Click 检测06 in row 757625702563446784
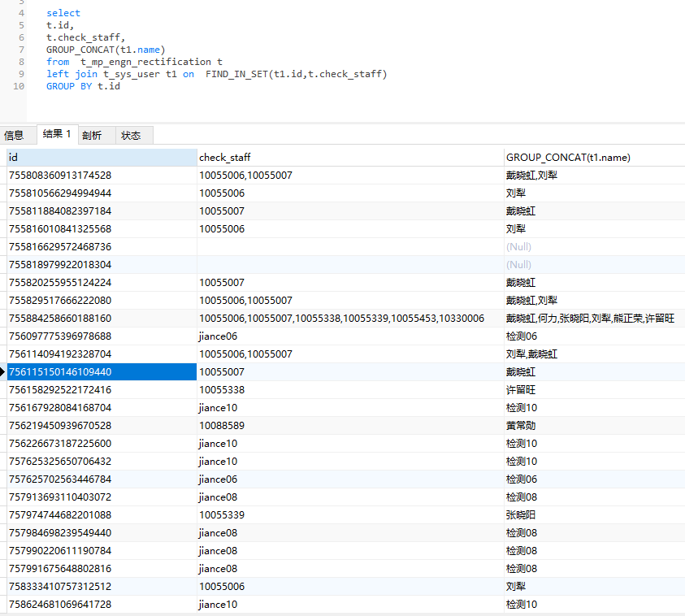 tap(594, 479)
